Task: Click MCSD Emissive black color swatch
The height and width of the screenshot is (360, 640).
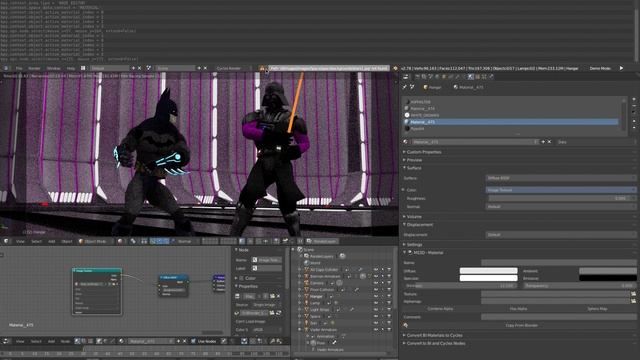Action: pos(608,278)
